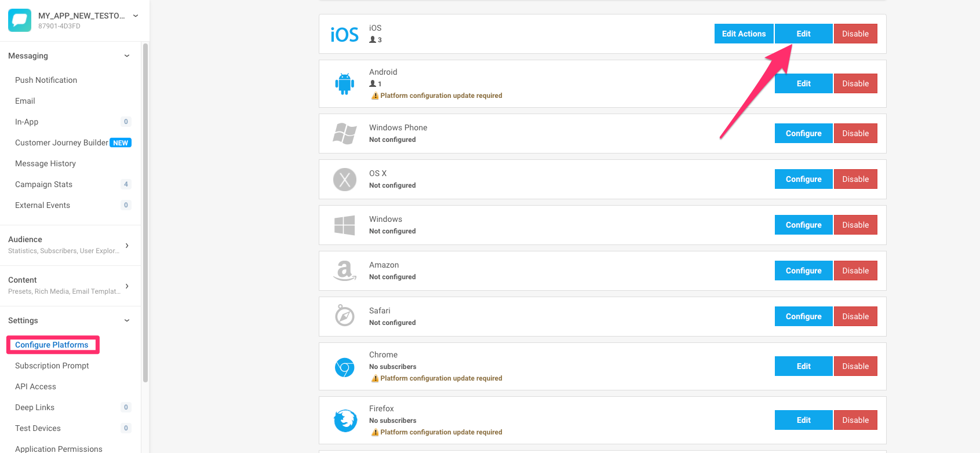Disable the iOS platform
980x453 pixels.
pyautogui.click(x=855, y=34)
